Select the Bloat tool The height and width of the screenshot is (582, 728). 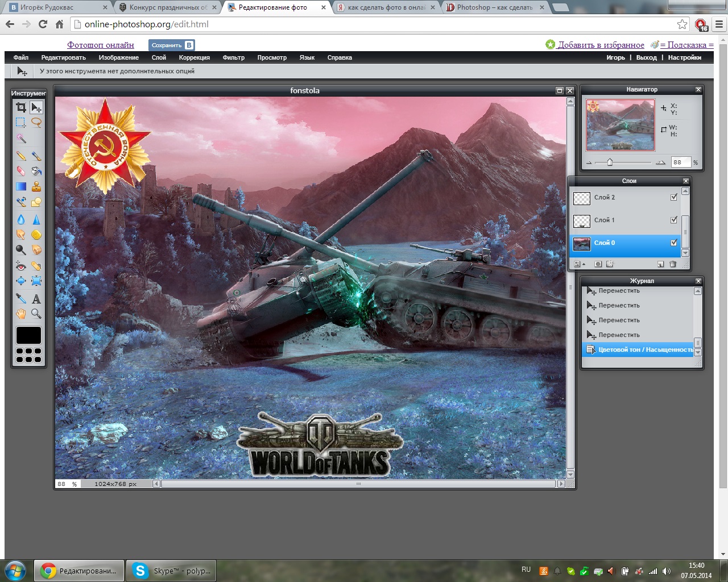point(21,281)
